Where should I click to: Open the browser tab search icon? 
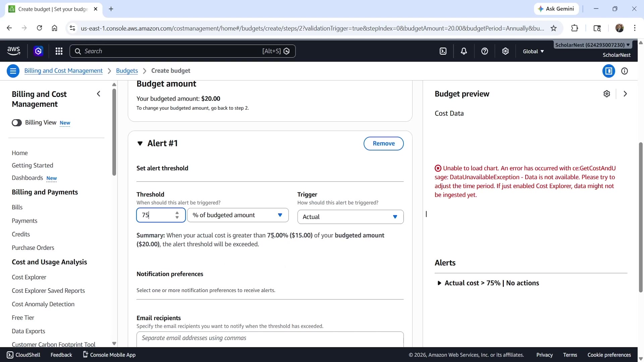[597, 28]
